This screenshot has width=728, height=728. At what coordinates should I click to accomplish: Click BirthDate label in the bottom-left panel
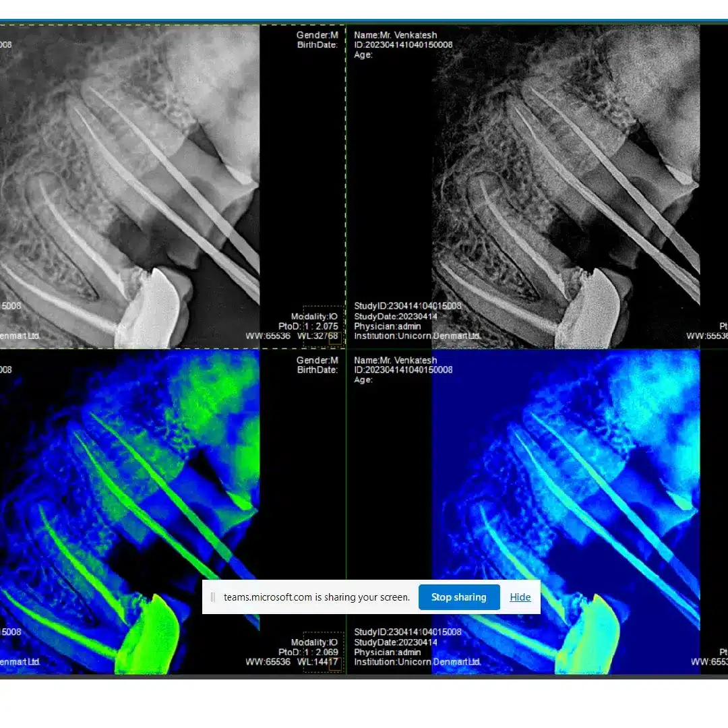pyautogui.click(x=317, y=370)
